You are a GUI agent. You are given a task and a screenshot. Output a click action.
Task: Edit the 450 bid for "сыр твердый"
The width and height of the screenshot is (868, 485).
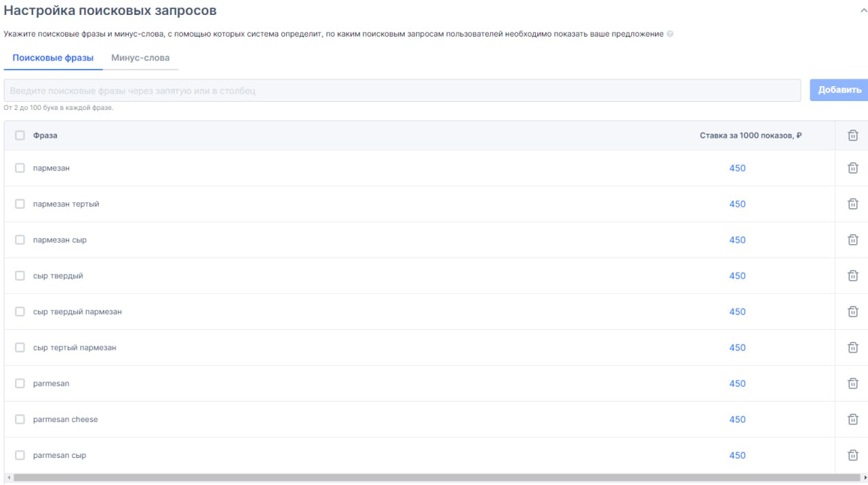(737, 276)
